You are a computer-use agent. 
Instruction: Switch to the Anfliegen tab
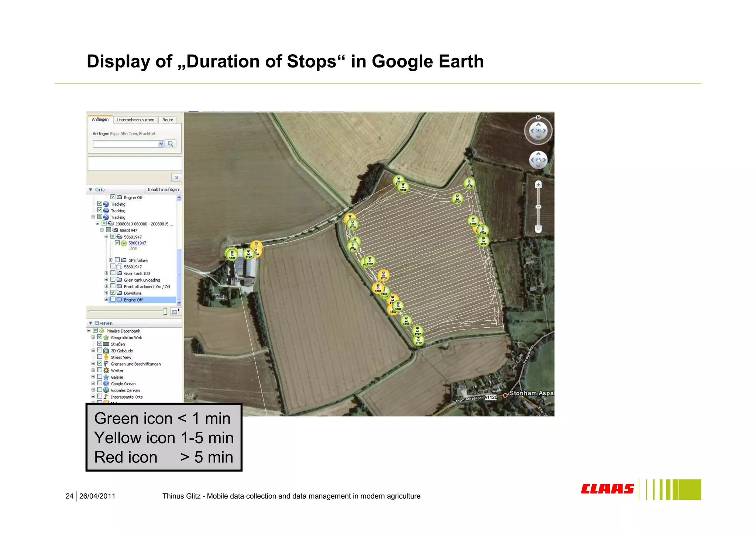[x=100, y=120]
